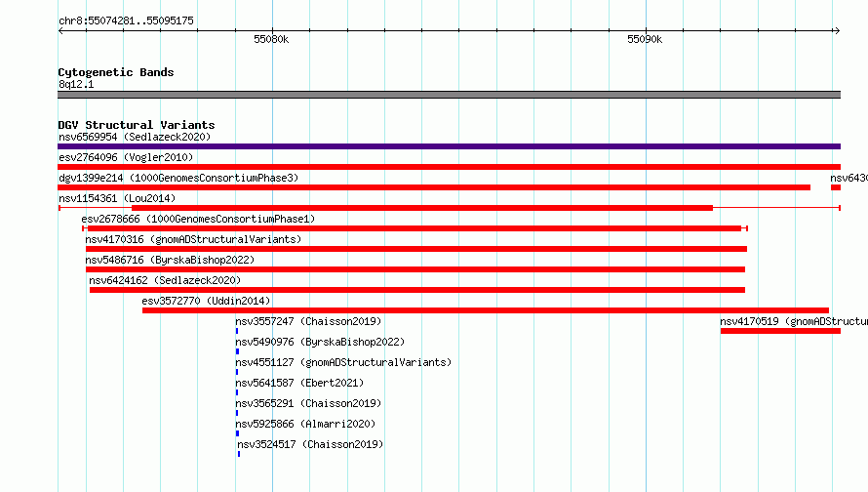Click the right arrow of the ruler

837,30
